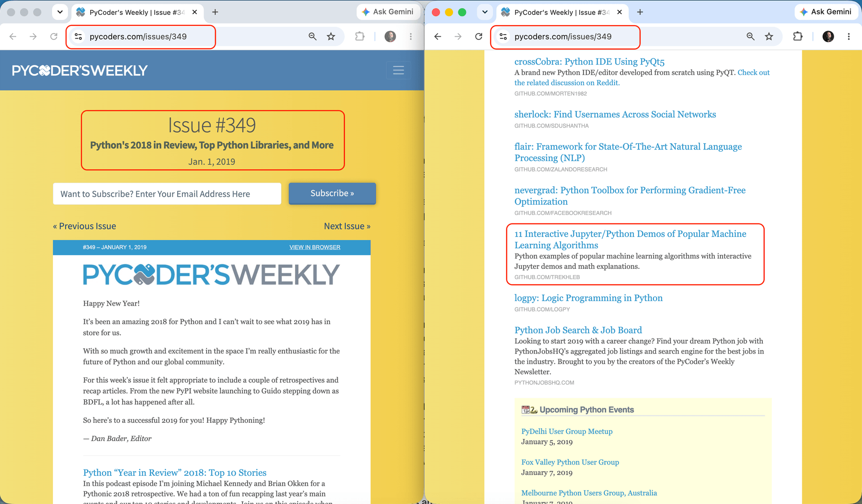Bookmark page with star in left window

331,36
